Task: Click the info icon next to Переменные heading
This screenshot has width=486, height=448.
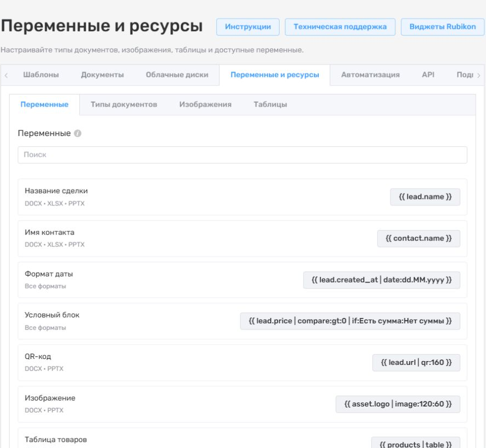Action: (78, 133)
